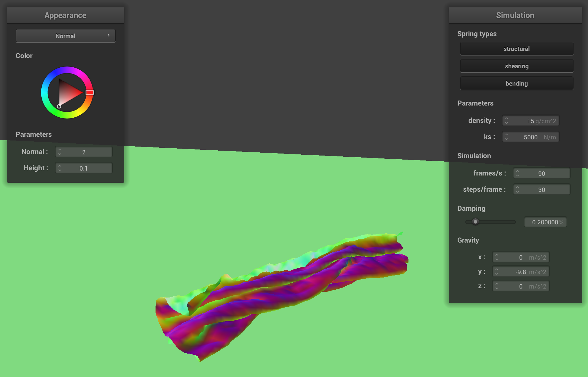Screen dimensions: 588x377
Task: Click the red hue selector handle
Action: coord(90,93)
